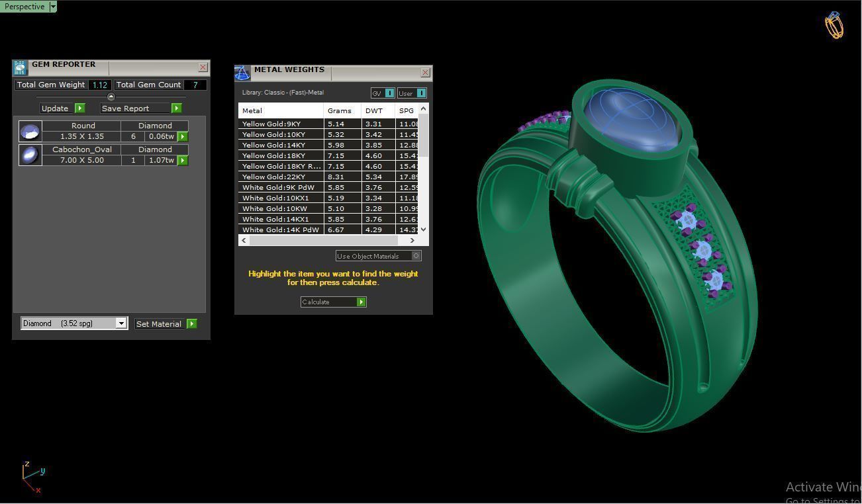This screenshot has width=862, height=504.
Task: Select the Yellow Gold:10KY row
Action: (x=329, y=134)
